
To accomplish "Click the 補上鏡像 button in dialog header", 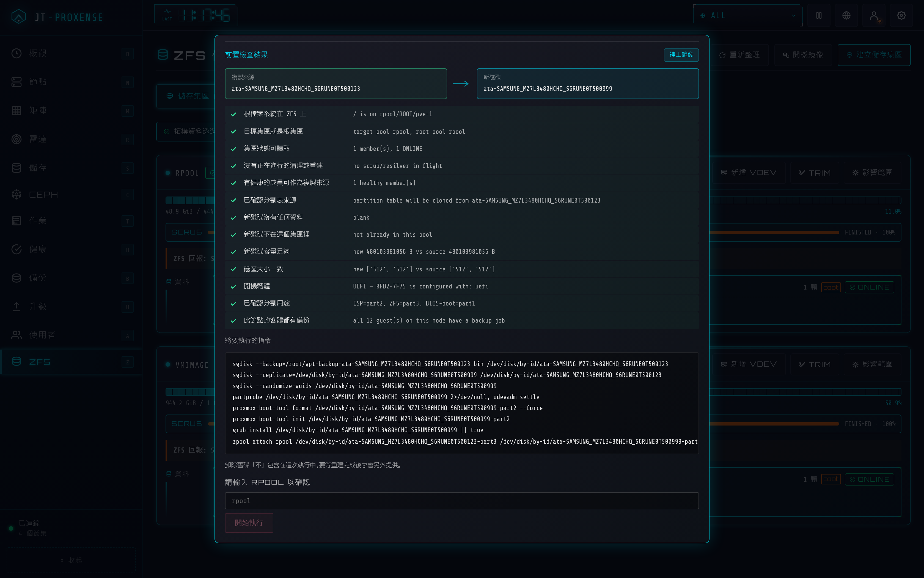I will pos(681,55).
